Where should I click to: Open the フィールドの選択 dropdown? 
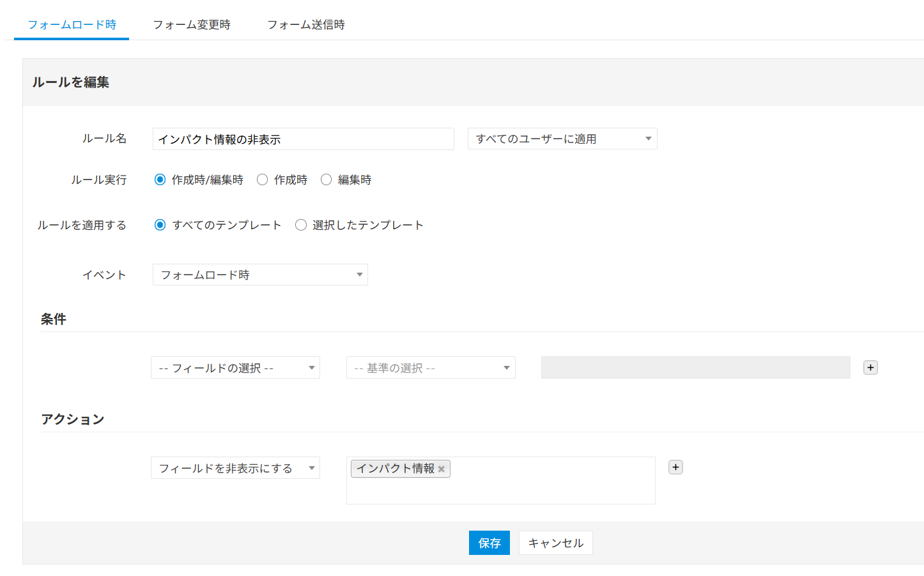point(235,368)
